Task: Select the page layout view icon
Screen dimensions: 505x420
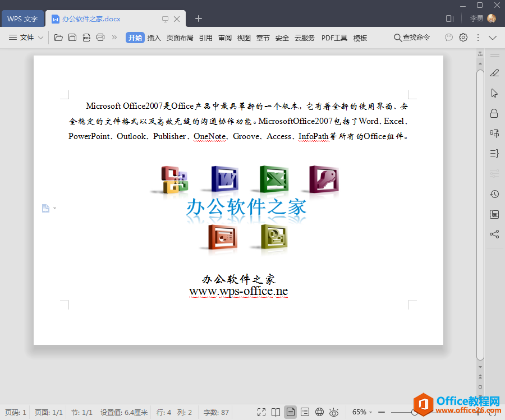Action: point(290,412)
